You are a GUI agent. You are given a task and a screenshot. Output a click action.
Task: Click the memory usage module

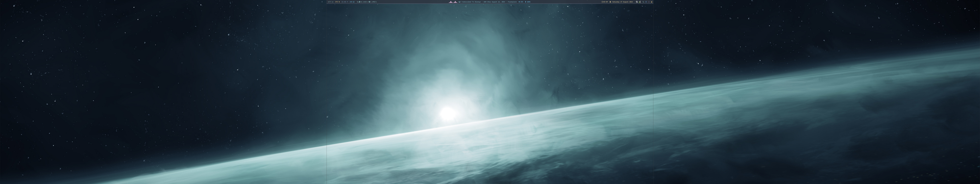[344, 2]
